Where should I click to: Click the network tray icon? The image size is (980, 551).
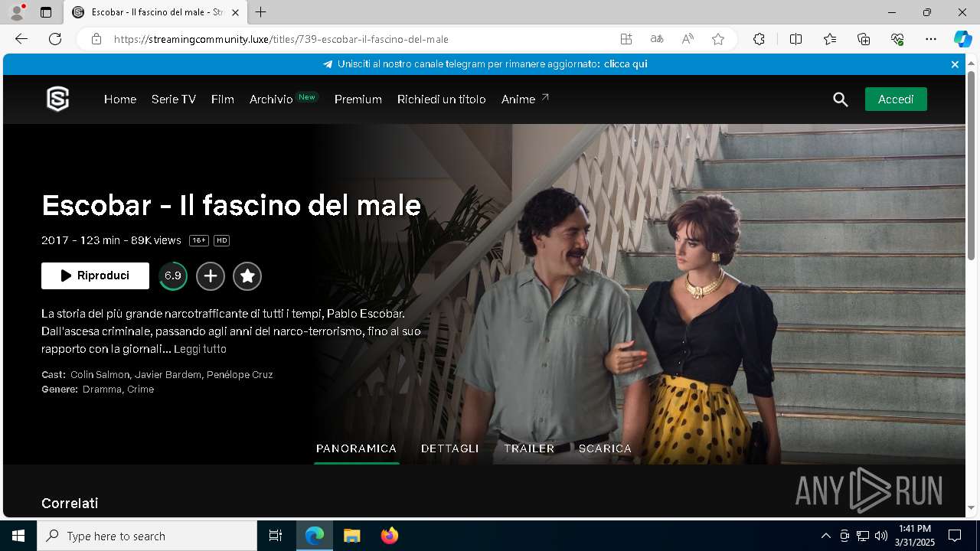(x=863, y=536)
